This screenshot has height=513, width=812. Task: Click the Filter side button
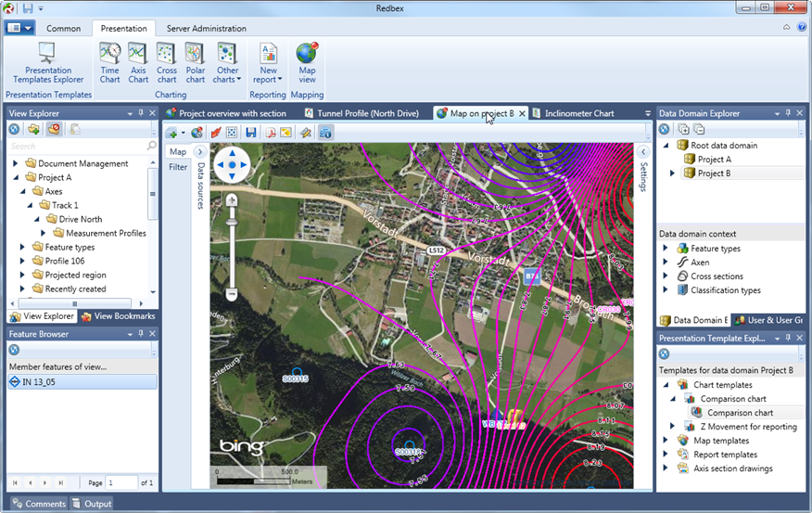(178, 168)
